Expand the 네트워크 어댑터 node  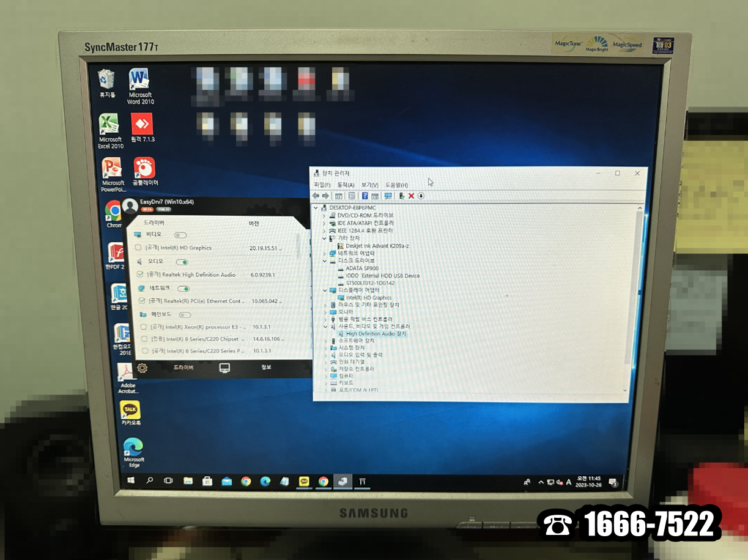click(x=325, y=253)
